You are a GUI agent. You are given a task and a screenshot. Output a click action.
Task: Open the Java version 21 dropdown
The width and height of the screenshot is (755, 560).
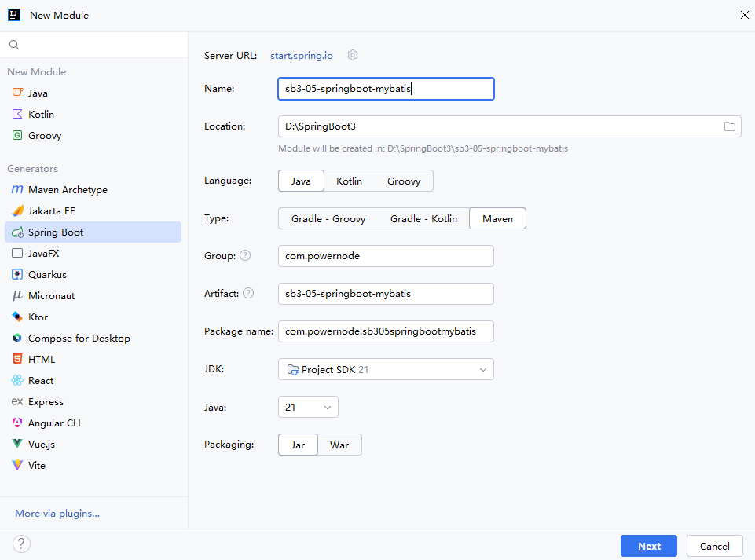308,408
